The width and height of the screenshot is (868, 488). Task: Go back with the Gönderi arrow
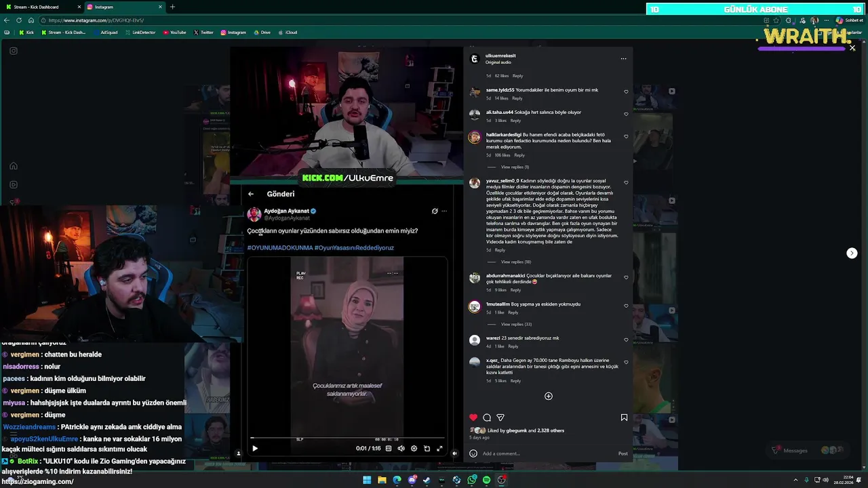tap(251, 194)
